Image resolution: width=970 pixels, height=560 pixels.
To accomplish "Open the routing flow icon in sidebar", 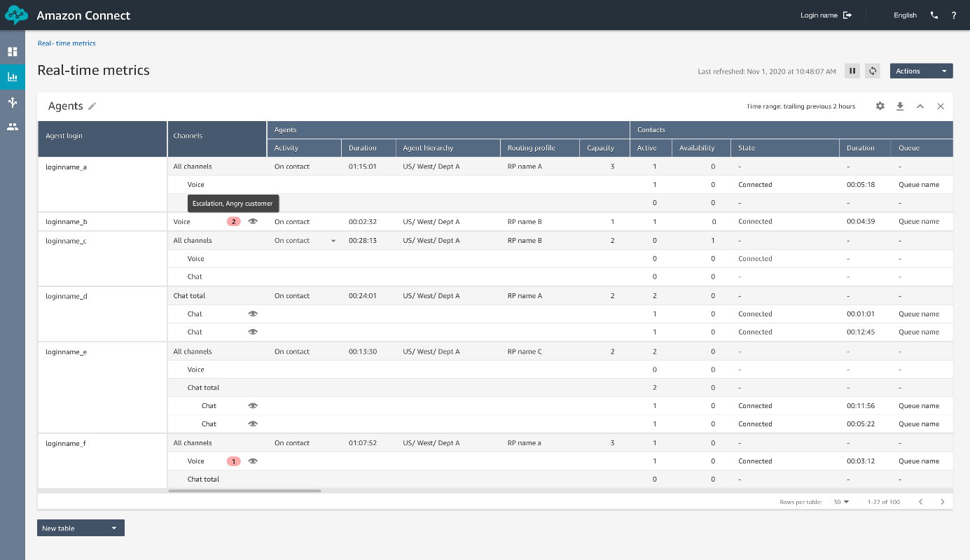I will [13, 102].
